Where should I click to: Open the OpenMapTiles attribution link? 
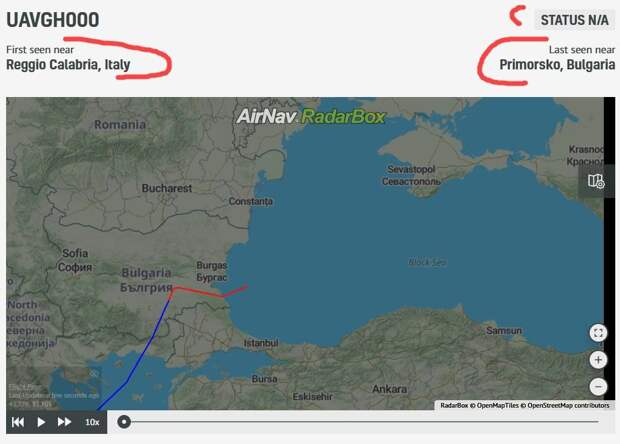click(498, 405)
